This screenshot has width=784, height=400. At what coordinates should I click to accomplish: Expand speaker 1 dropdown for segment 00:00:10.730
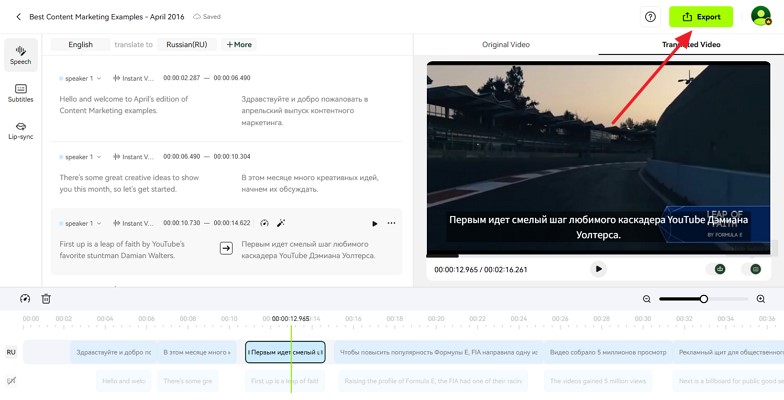tap(80, 223)
